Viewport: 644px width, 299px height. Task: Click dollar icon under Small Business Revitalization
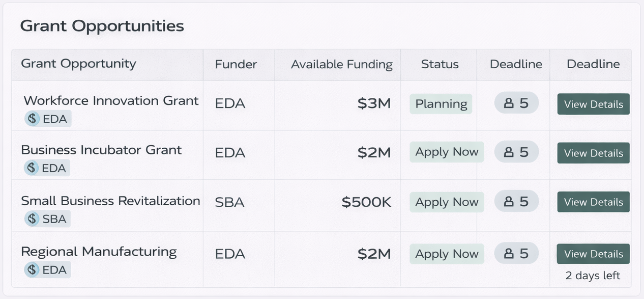coord(33,219)
